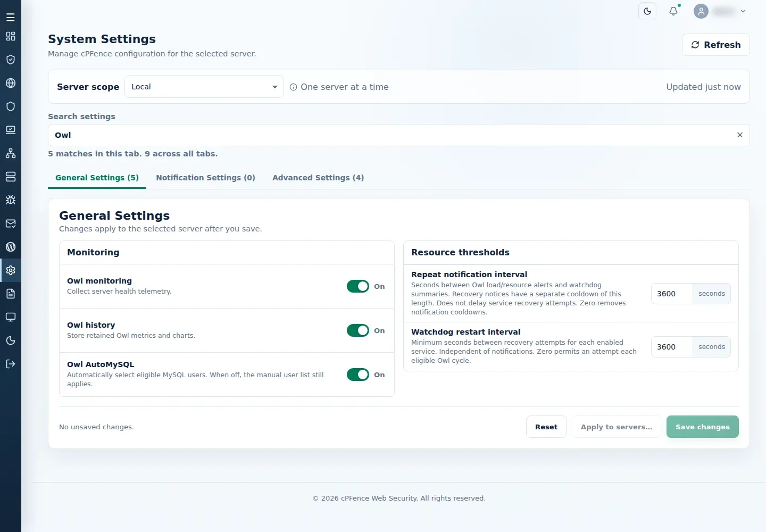Click the Resource thresholds heading
Viewport: 766px width, 532px height.
pos(460,252)
